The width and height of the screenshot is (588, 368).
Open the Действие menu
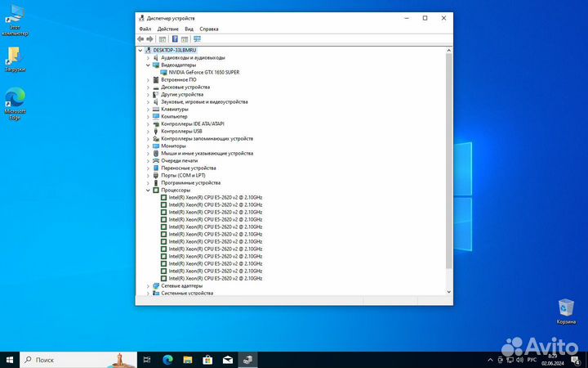(x=167, y=29)
